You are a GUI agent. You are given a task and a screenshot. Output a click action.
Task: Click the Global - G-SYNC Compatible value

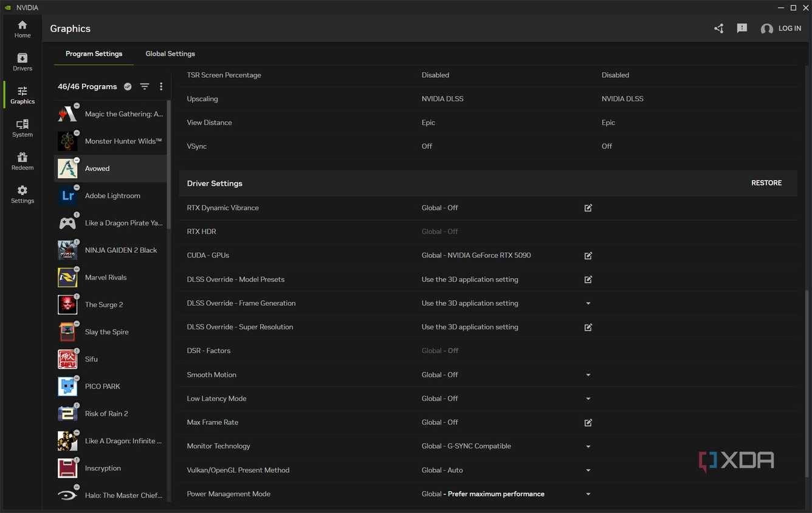click(466, 446)
